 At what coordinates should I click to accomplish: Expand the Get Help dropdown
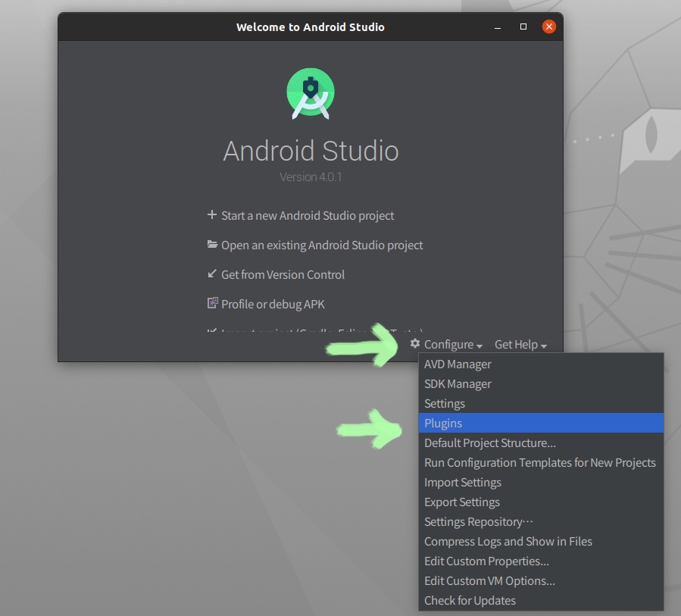point(520,345)
